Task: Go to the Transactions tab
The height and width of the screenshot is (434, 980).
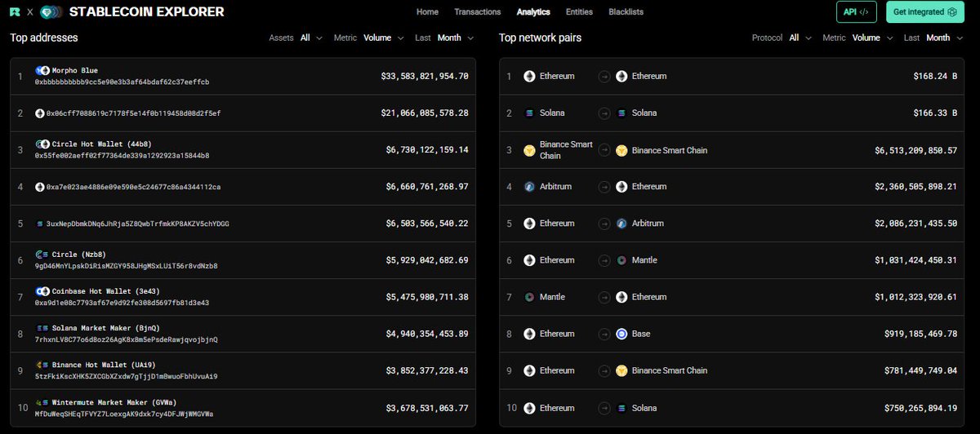Action: pyautogui.click(x=478, y=12)
